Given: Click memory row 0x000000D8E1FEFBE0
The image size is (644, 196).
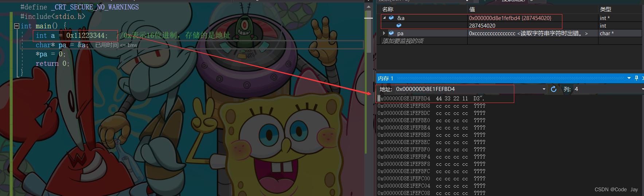Looking at the screenshot, I should [431, 120].
